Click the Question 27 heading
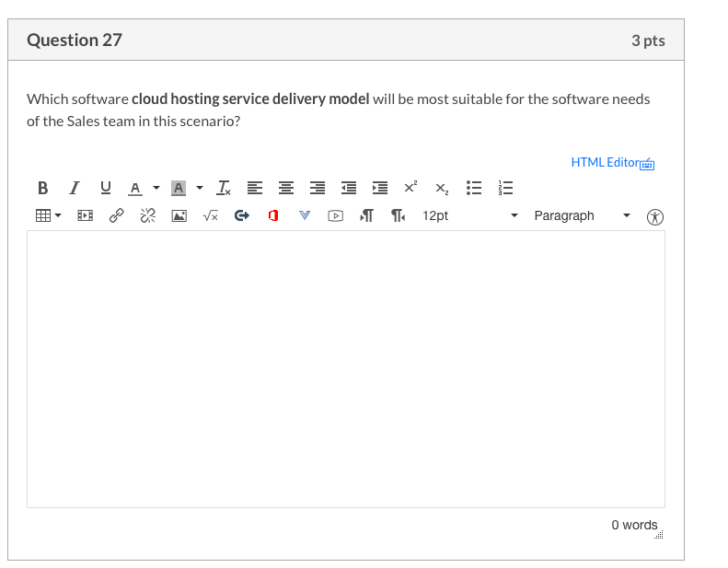 pyautogui.click(x=75, y=41)
